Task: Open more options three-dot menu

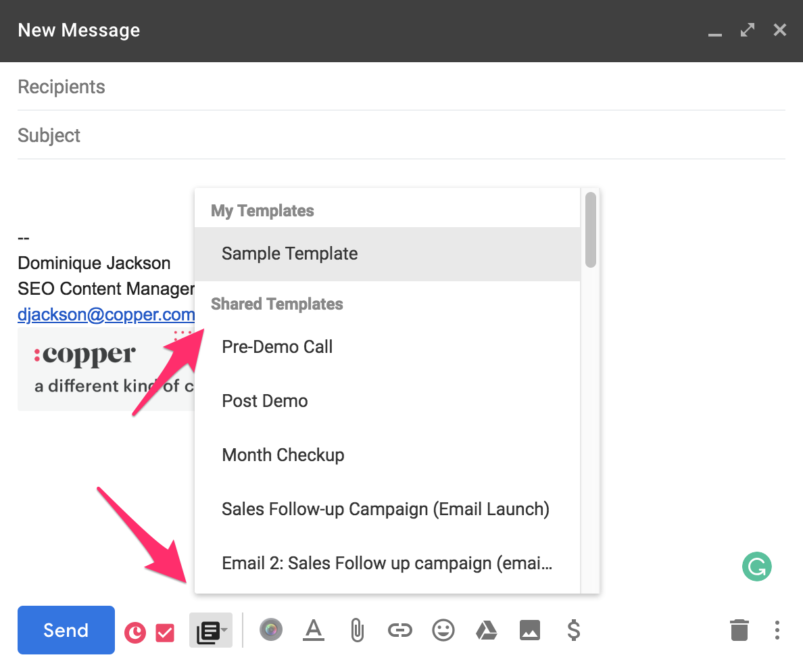Action: (x=777, y=630)
